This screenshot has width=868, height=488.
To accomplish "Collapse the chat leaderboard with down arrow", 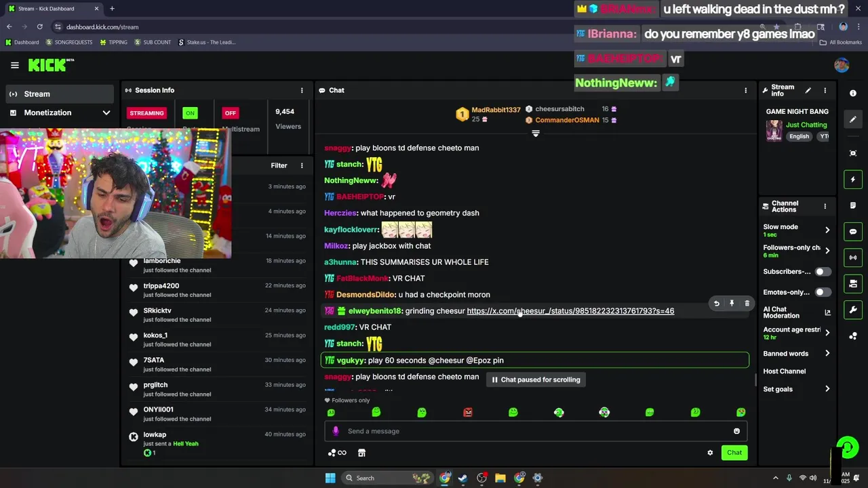I will [536, 134].
